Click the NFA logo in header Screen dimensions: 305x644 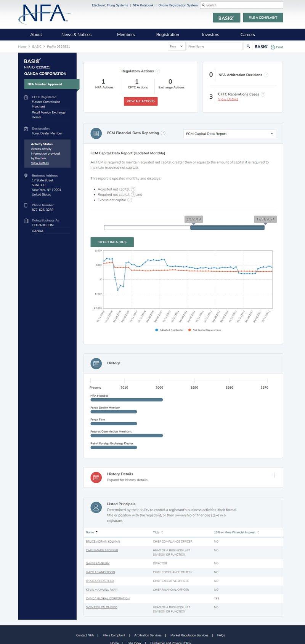(45, 14)
